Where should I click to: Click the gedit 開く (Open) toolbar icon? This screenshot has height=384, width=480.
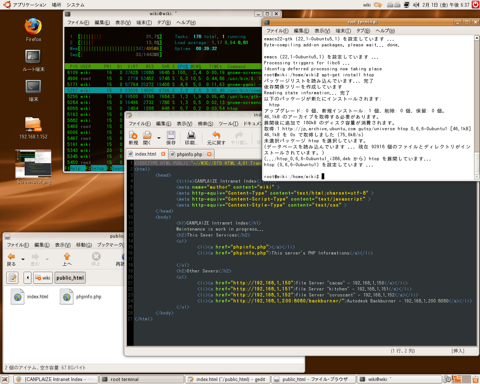[x=147, y=138]
